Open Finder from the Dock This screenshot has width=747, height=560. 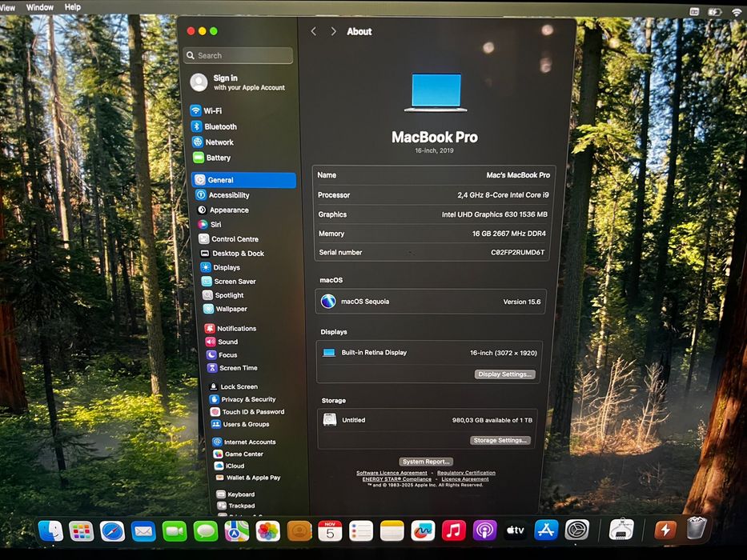(50, 530)
